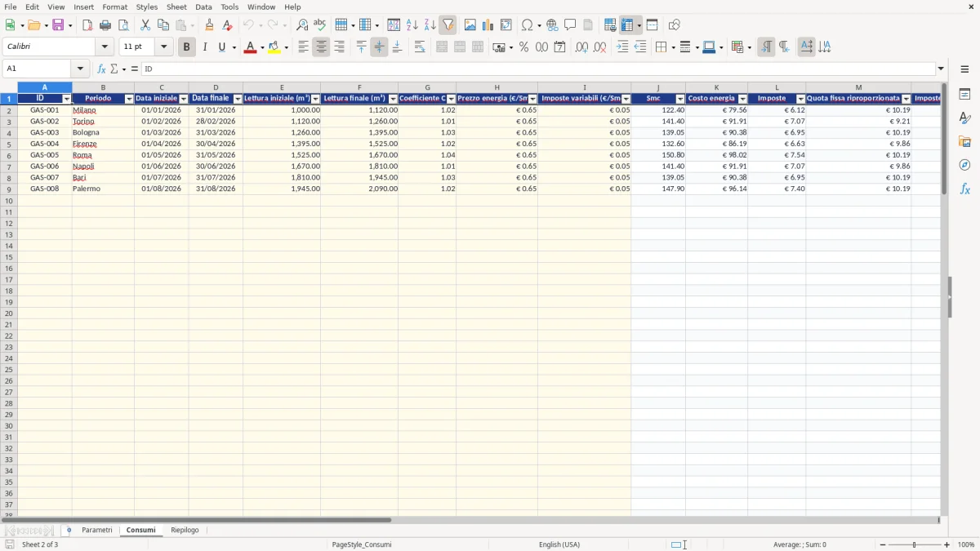The height and width of the screenshot is (551, 980).
Task: Click the Copy icon
Action: coord(163,25)
